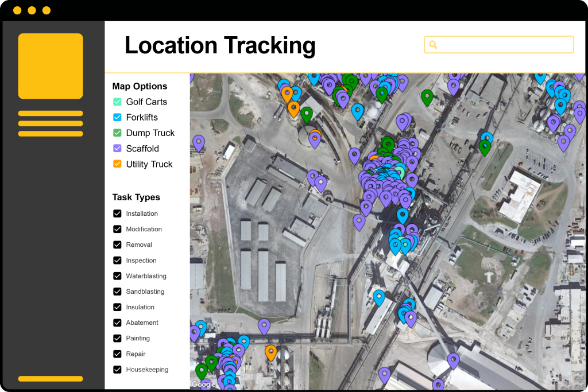Uncheck the Forklifts option
The height and width of the screenshot is (392, 588).
117,117
